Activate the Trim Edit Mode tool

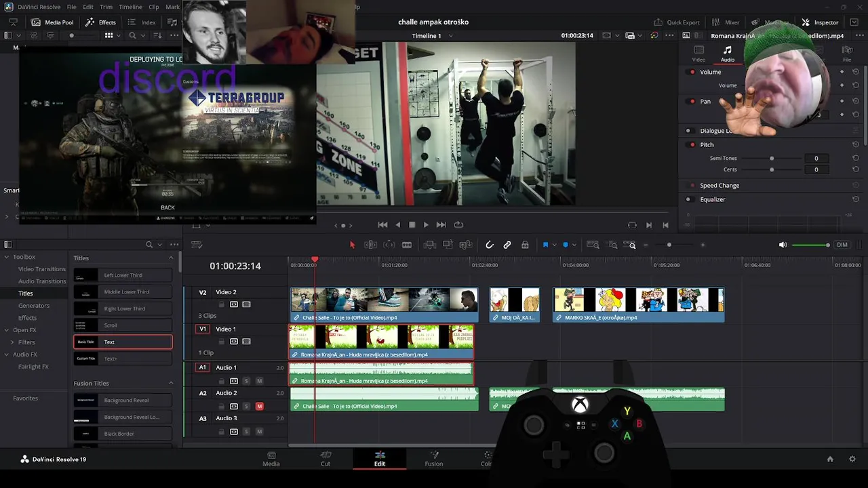pyautogui.click(x=370, y=245)
